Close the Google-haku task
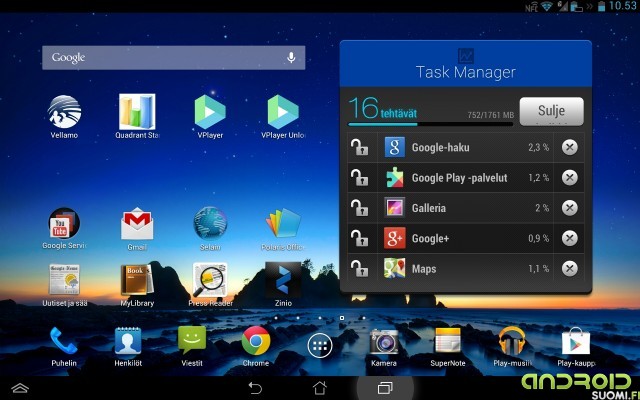The height and width of the screenshot is (400, 640). (x=569, y=147)
